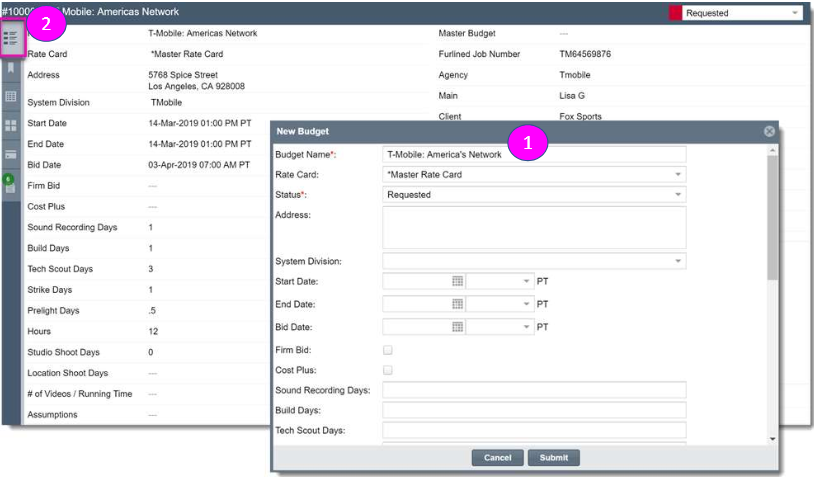Expand the System Division dropdown

point(534,261)
